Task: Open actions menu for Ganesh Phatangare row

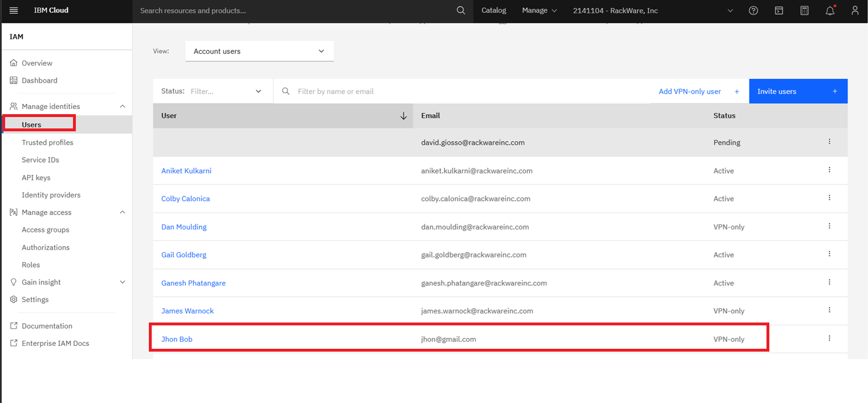Action: coord(829,282)
